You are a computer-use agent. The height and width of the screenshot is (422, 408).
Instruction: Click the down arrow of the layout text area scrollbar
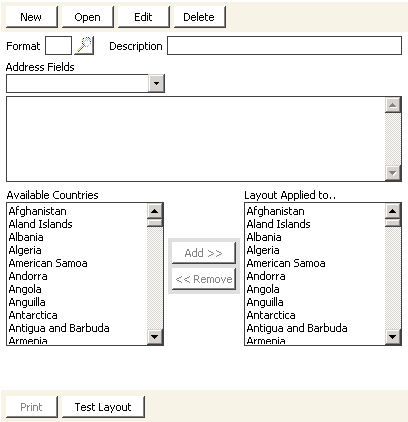click(393, 173)
